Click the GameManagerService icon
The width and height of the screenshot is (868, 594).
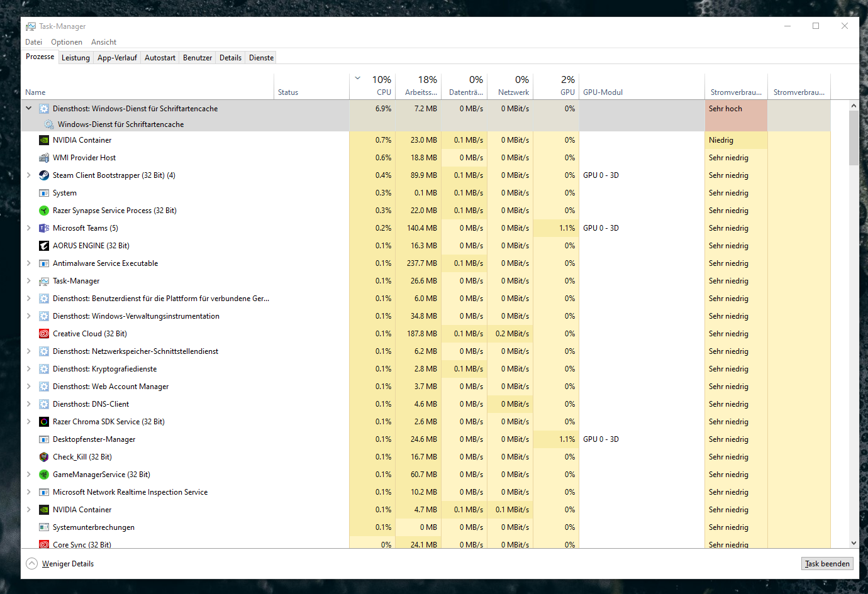[x=44, y=475]
